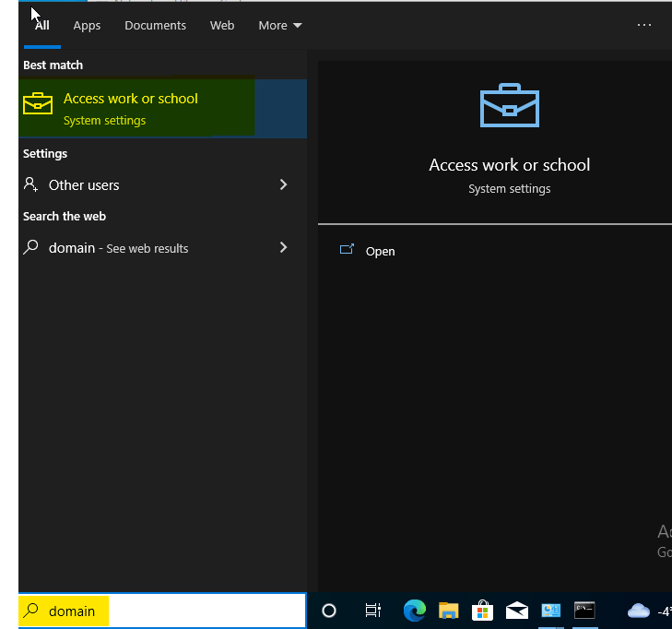The image size is (672, 629).
Task: Open the Mail app from the taskbar
Action: click(517, 611)
